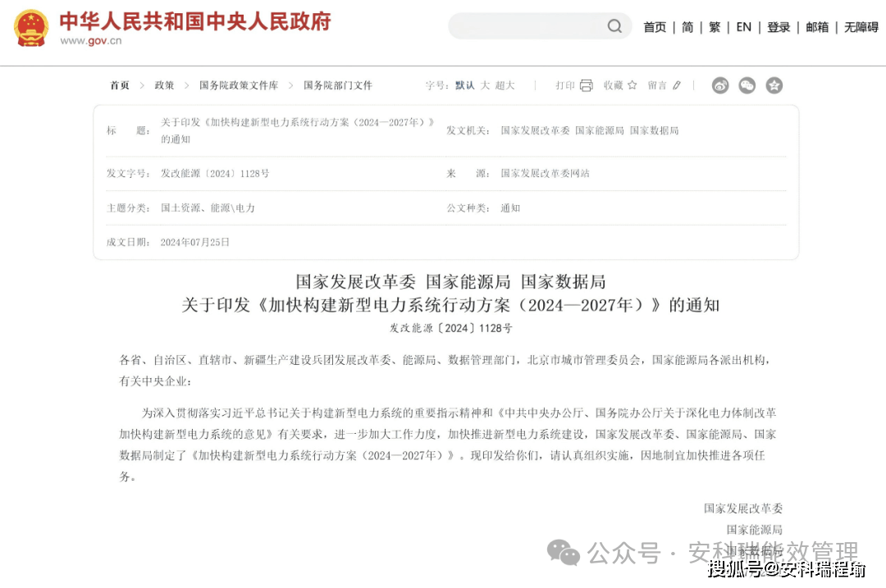Click the star icon to bookmark page

click(x=632, y=85)
